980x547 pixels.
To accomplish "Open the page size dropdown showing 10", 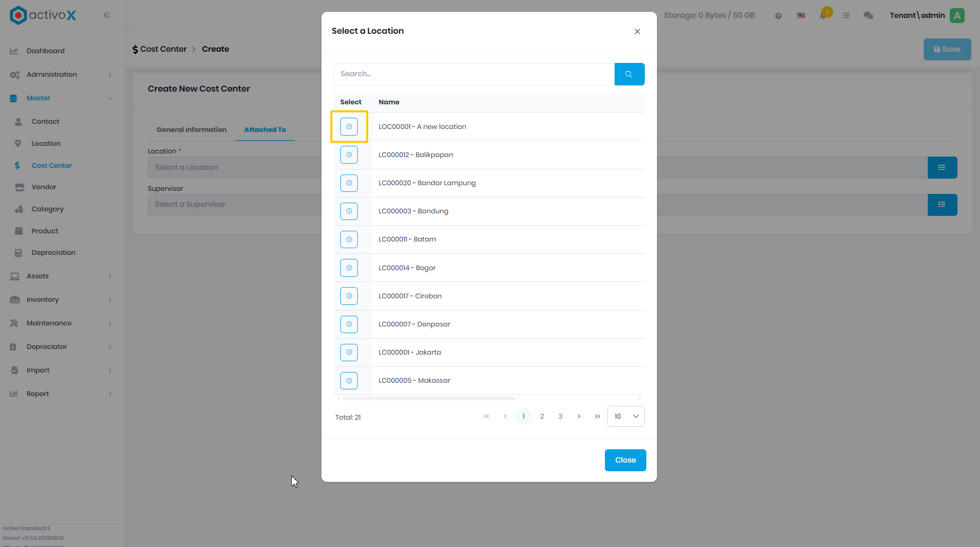I will click(626, 417).
